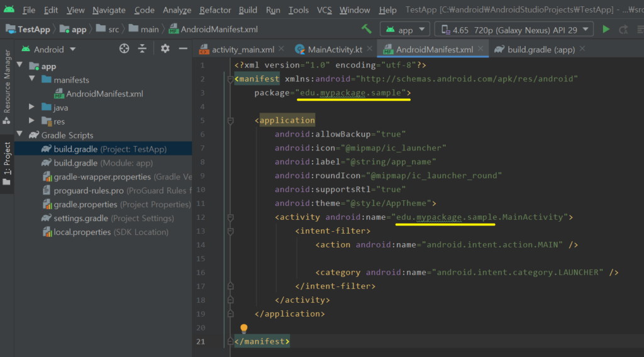Toggle code folding for application tag
Screen dimensions: 644x357
pos(230,120)
